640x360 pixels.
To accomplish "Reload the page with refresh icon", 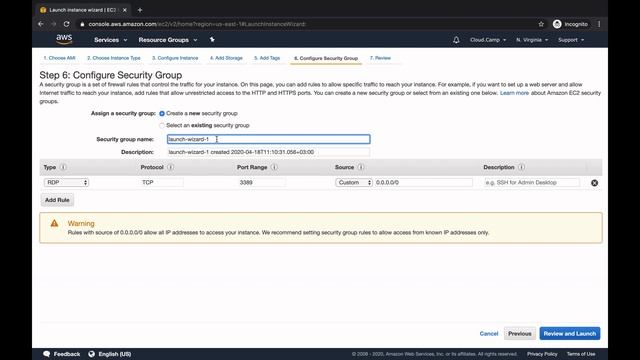I will point(67,24).
